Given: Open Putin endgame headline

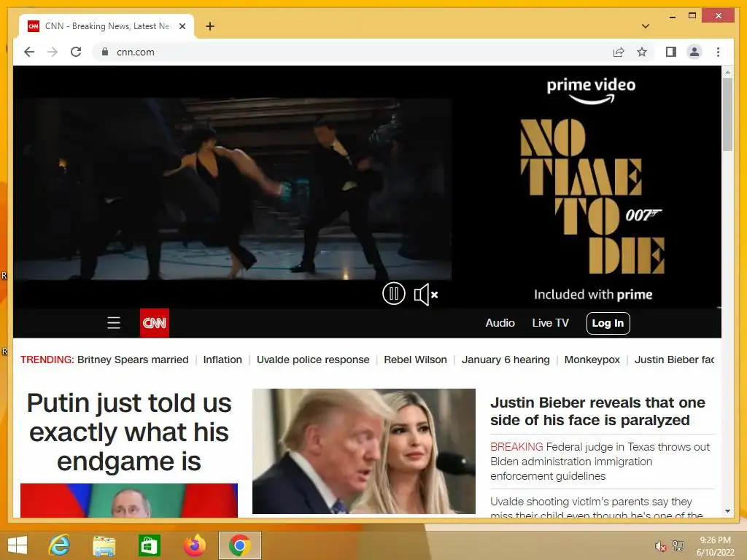Looking at the screenshot, I should point(129,432).
